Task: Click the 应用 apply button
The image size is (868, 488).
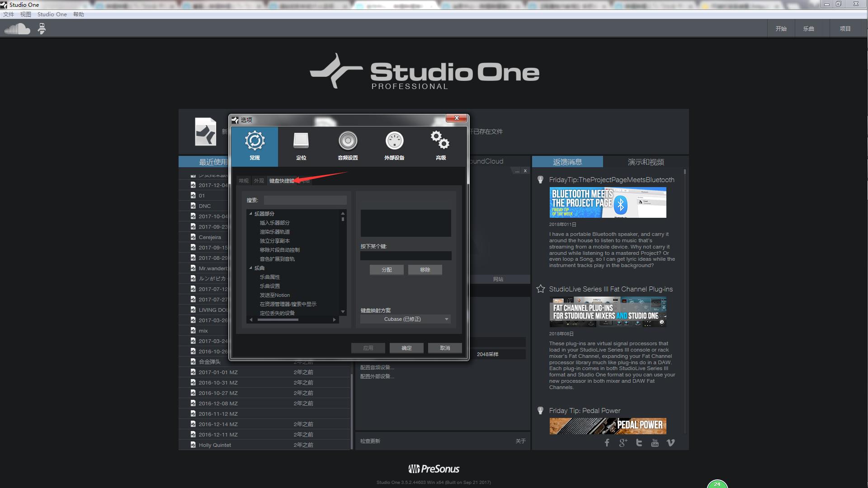Action: (x=368, y=348)
